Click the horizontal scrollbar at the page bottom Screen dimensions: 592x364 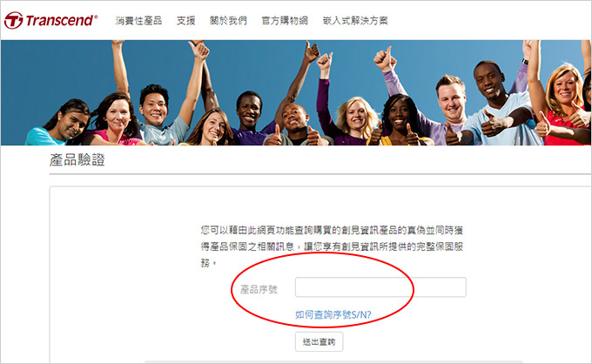point(333,361)
